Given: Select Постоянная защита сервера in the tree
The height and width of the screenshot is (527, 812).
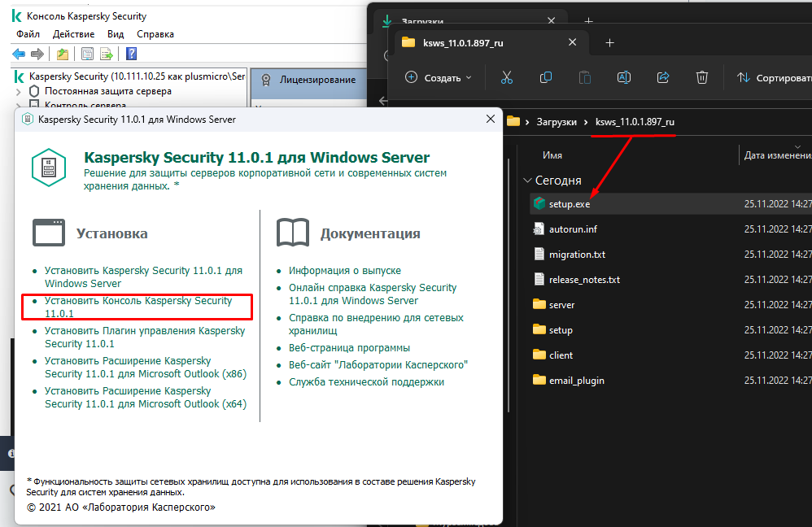Looking at the screenshot, I should 107,91.
